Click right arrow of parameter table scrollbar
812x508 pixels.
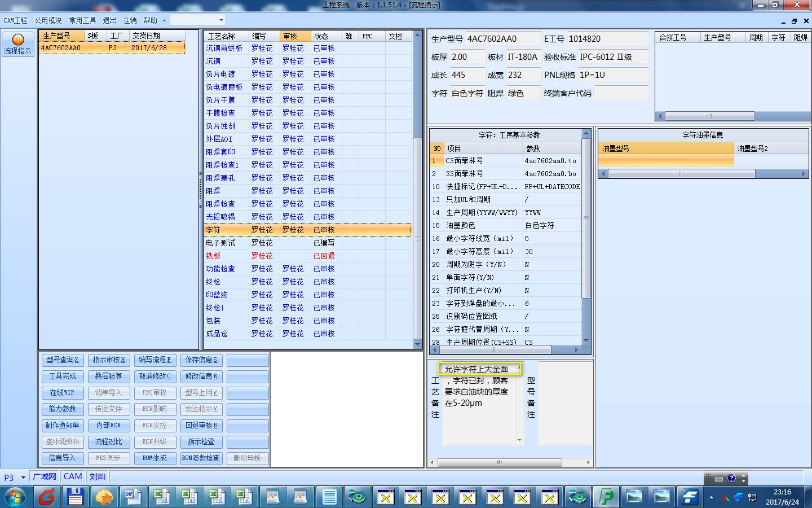[x=576, y=350]
